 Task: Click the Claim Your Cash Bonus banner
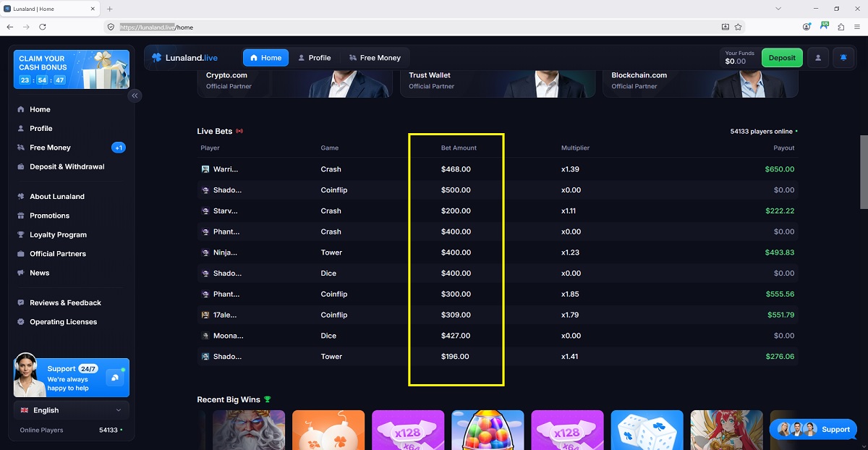(72, 69)
